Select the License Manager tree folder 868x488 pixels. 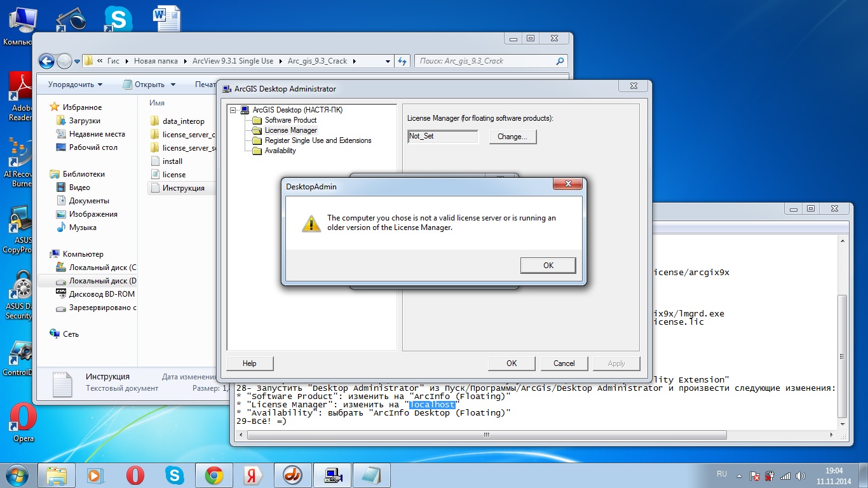290,130
